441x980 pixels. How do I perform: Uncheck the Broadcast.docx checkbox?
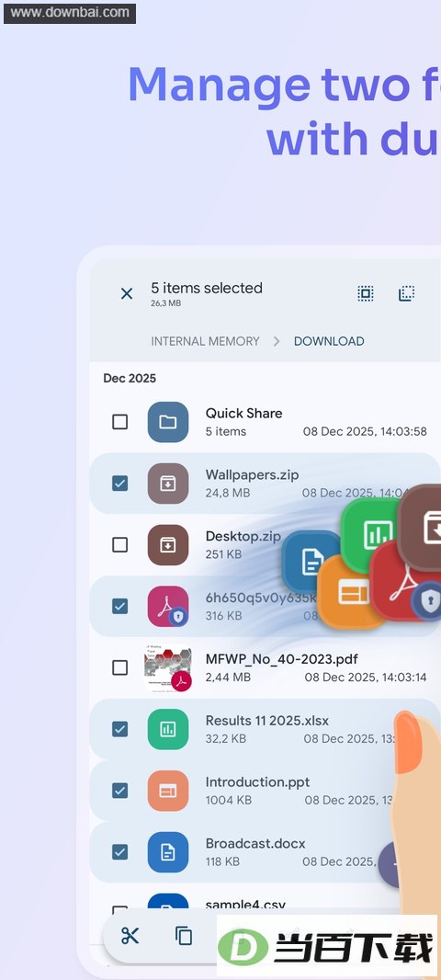coord(120,852)
